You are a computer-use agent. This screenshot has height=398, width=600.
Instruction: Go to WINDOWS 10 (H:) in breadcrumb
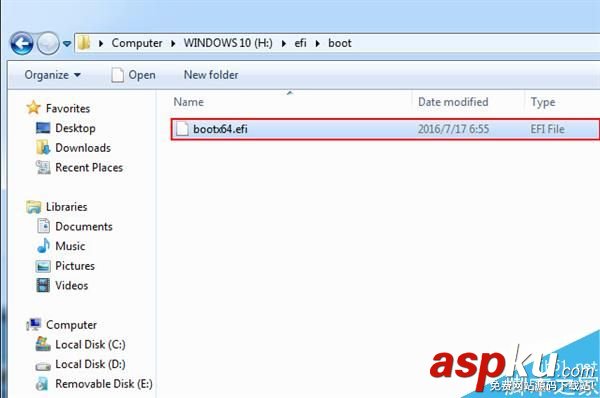228,43
